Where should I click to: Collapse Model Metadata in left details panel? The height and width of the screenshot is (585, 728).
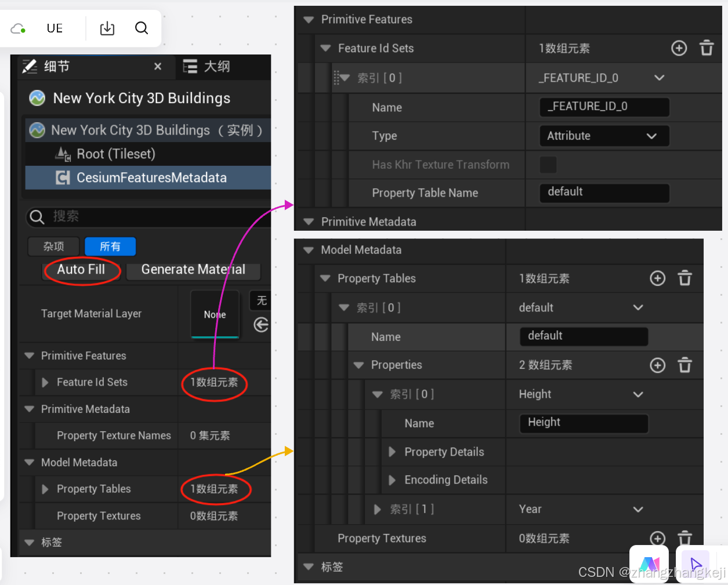(x=30, y=463)
